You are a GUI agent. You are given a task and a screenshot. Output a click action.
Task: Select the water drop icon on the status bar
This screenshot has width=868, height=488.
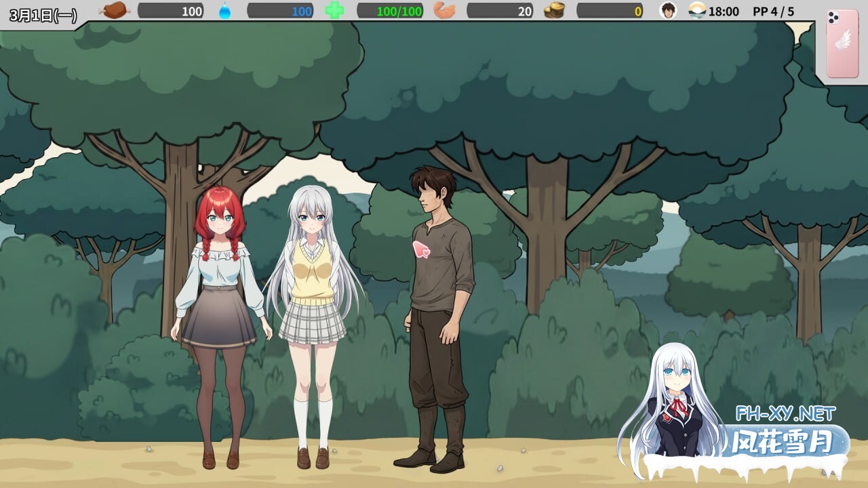(225, 10)
